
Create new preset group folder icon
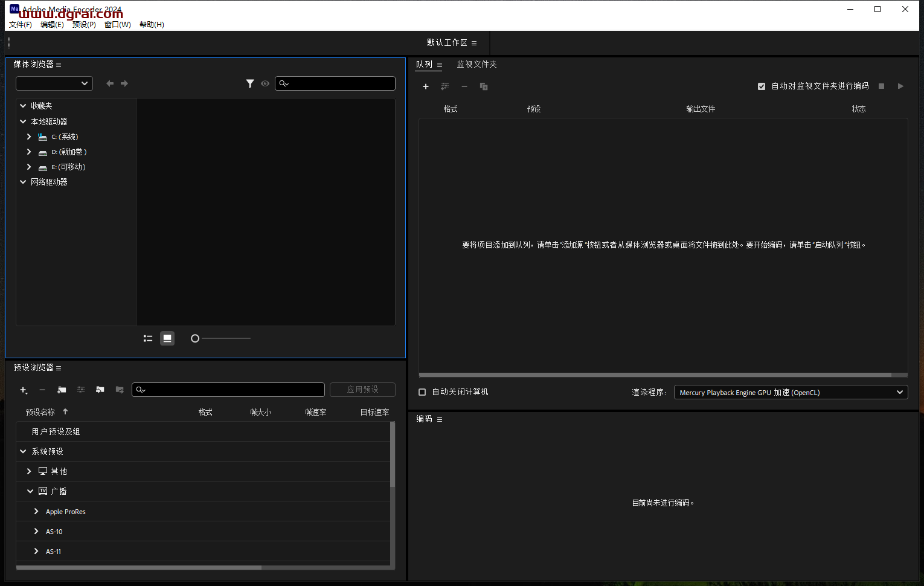[62, 390]
